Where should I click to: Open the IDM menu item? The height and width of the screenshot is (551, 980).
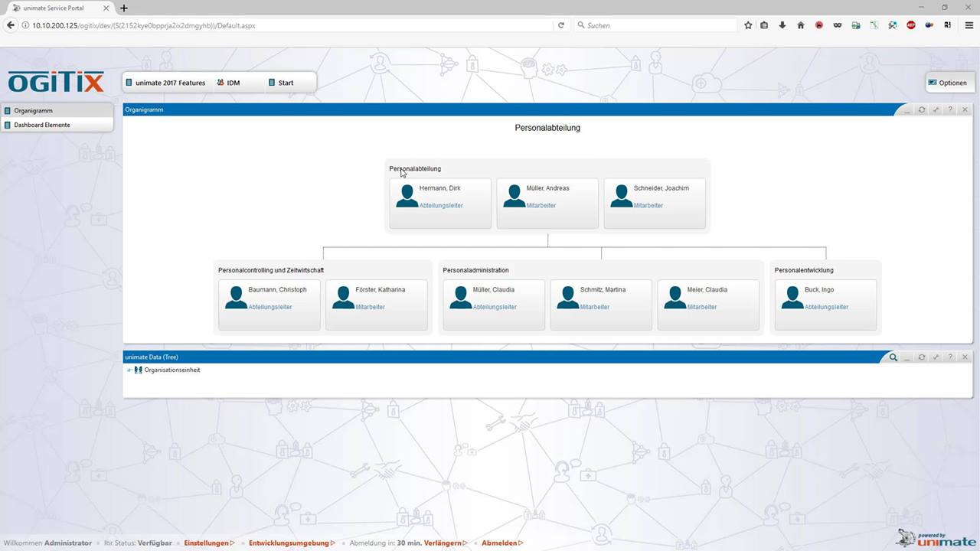(x=228, y=83)
